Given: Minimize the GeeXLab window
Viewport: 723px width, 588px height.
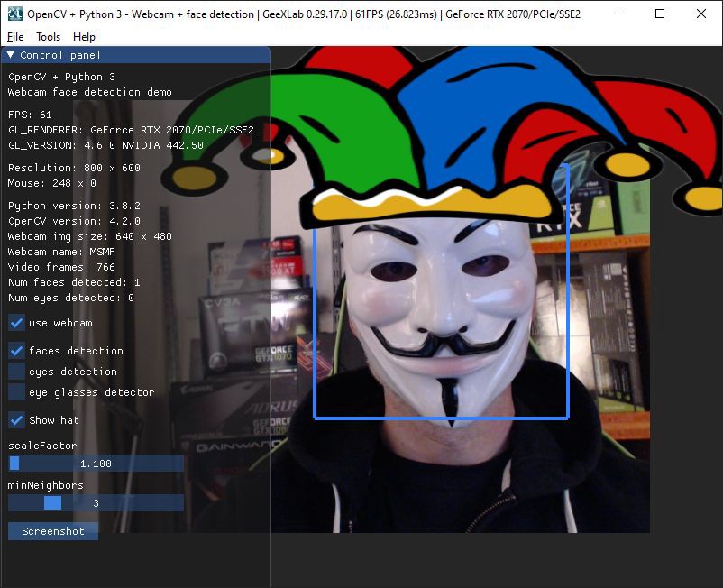Looking at the screenshot, I should pos(619,14).
